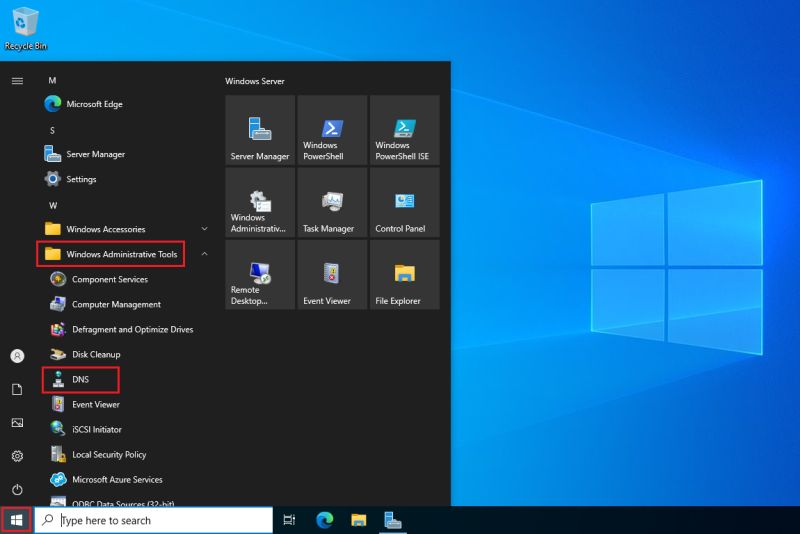Click the Server Manager tile

point(260,130)
